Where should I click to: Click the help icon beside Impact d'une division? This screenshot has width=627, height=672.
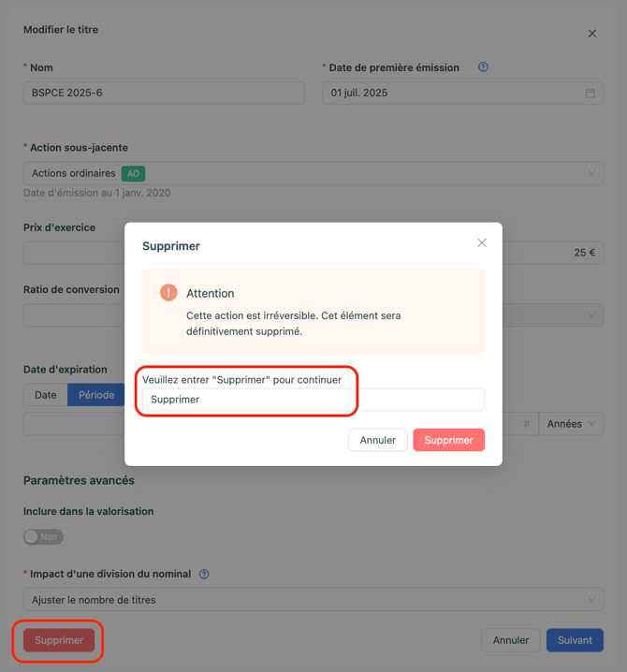point(204,574)
